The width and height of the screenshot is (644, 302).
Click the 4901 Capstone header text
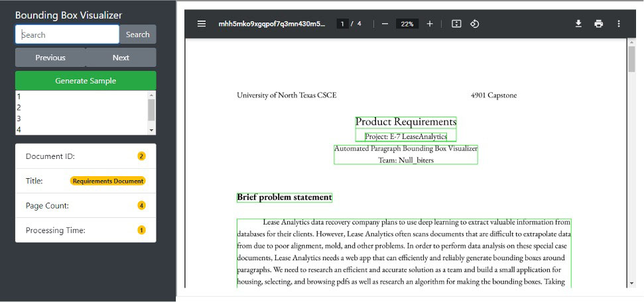pyautogui.click(x=493, y=95)
